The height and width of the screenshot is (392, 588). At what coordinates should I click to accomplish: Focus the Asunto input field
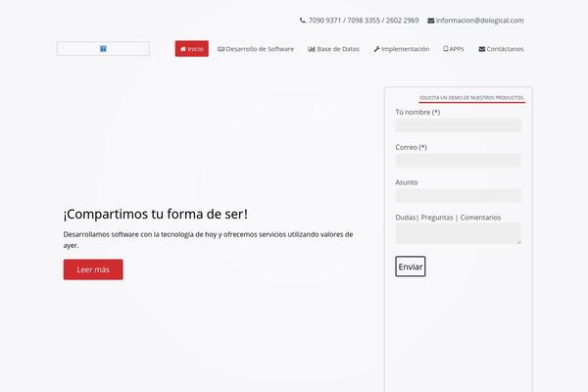[x=459, y=195]
